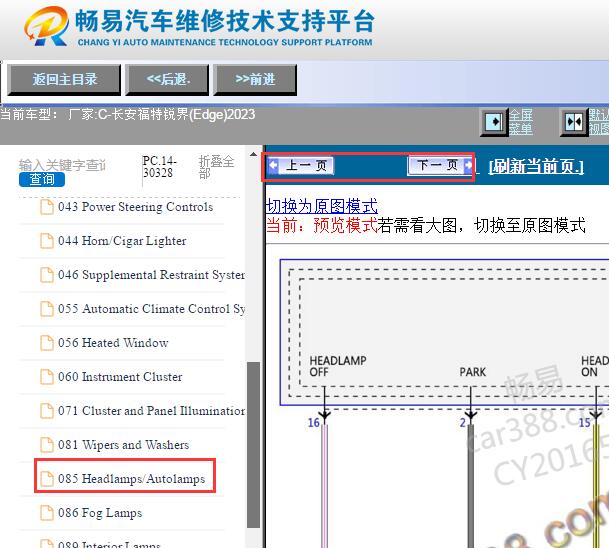Image resolution: width=609 pixels, height=548 pixels.
Task: Click the 046 Supplemental Restraint page icon
Action: pos(47,275)
